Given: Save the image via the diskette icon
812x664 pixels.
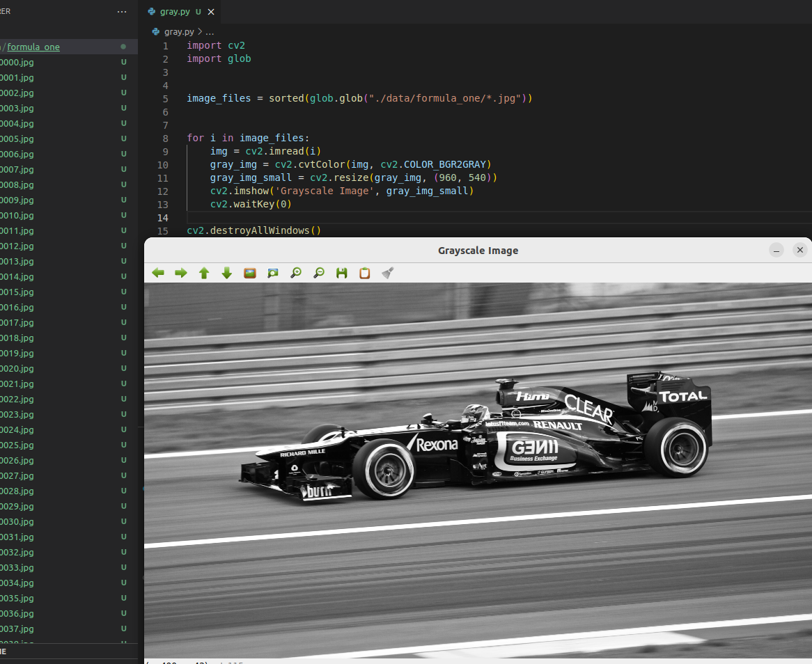Looking at the screenshot, I should [341, 273].
